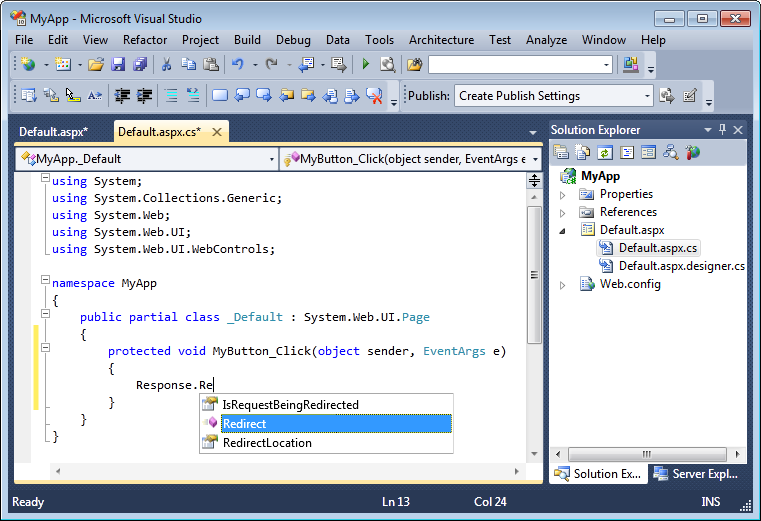Open the MyButton_Click member dropdown
The height and width of the screenshot is (521, 761).
[x=535, y=159]
